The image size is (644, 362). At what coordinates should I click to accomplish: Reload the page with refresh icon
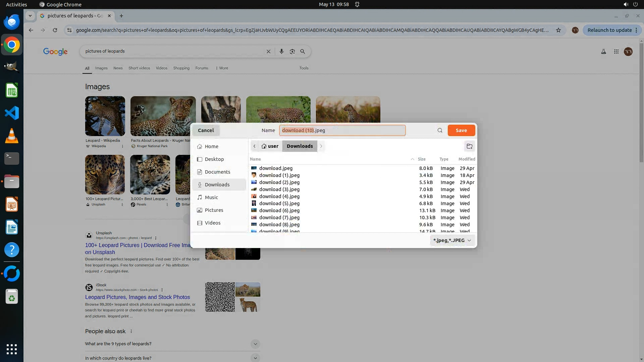pos(55,30)
